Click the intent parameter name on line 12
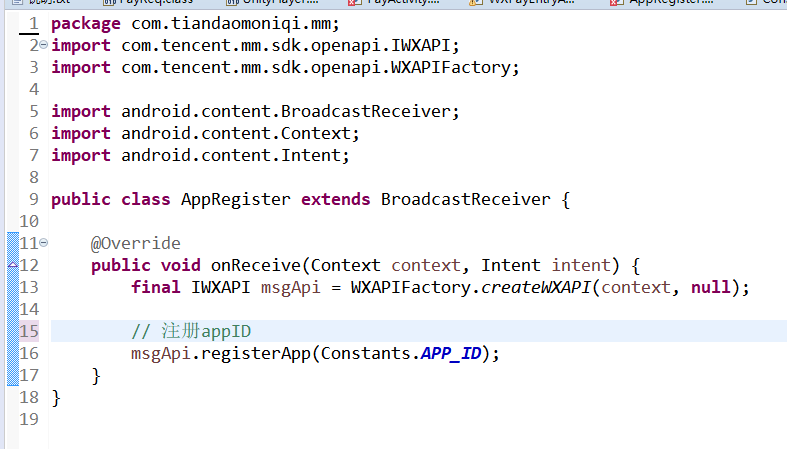 581,265
